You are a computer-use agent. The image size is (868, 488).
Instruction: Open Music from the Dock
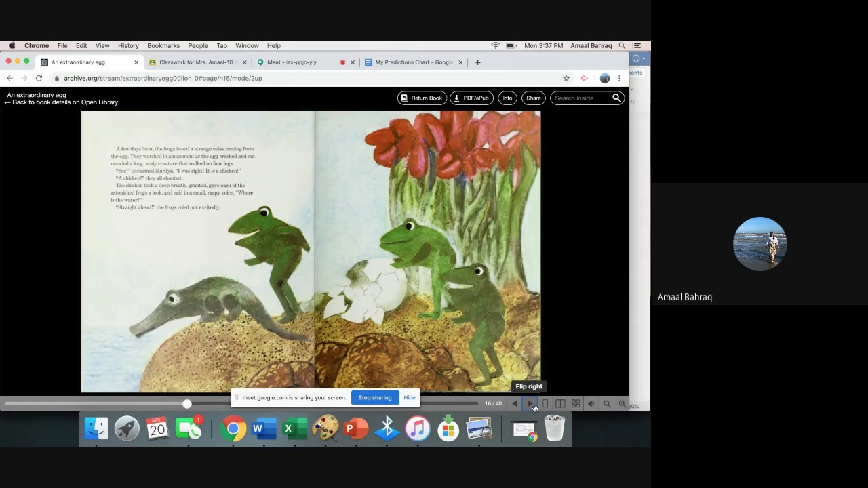(x=418, y=429)
